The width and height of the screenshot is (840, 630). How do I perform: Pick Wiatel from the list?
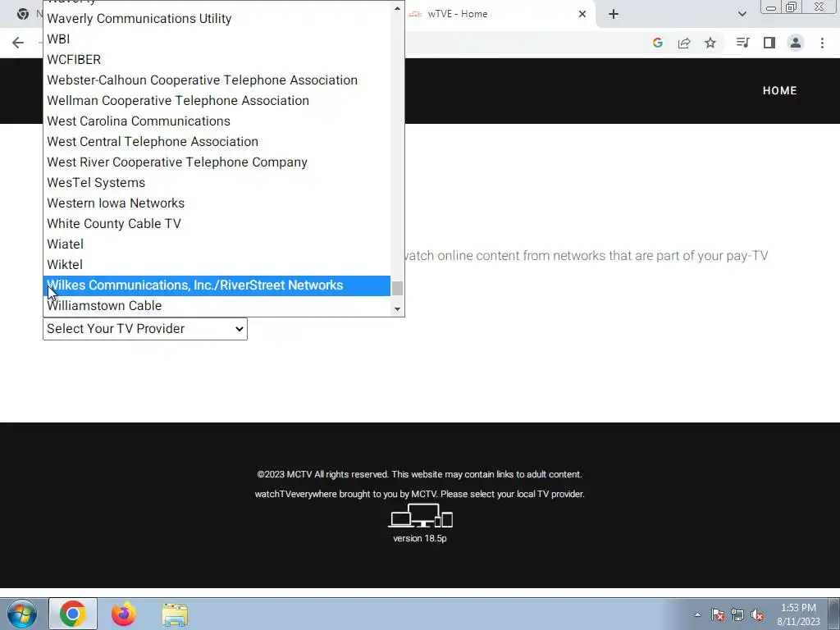point(217,244)
